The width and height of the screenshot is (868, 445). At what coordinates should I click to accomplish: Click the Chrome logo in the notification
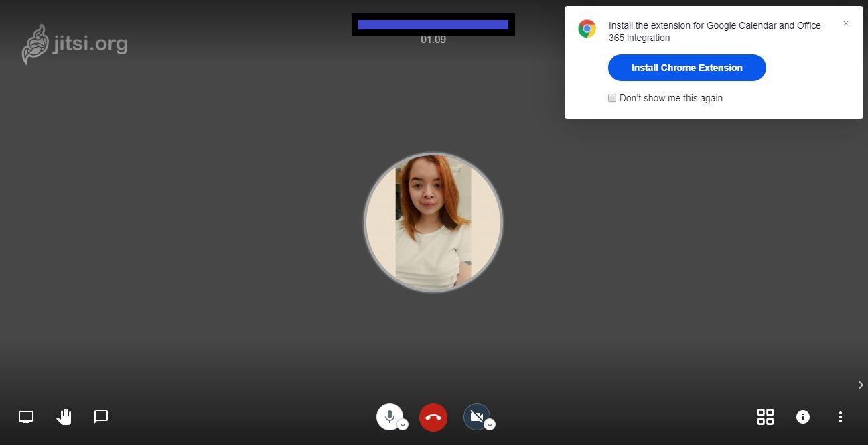click(587, 29)
